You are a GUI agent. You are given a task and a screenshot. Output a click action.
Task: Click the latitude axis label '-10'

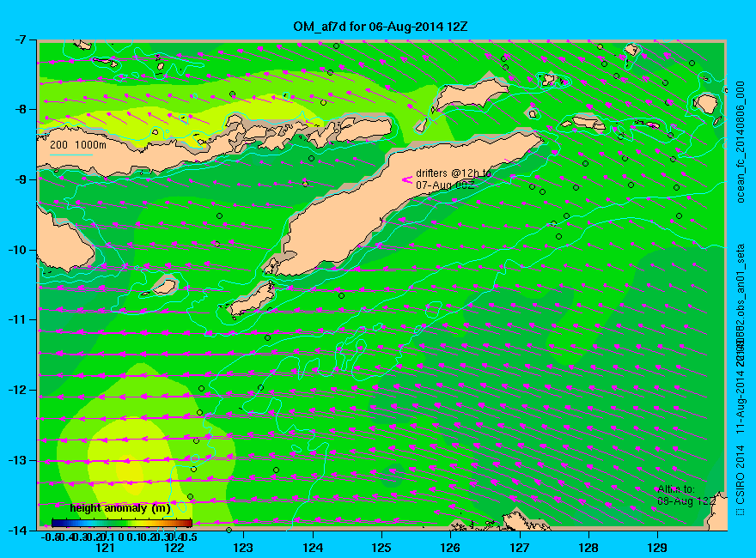17,250
